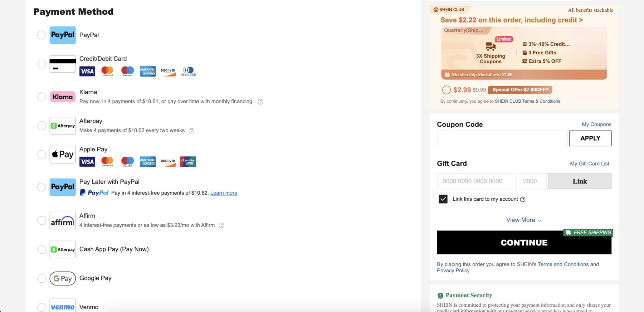Click the Google Pay logo
Image resolution: width=644 pixels, height=312 pixels.
(62, 278)
